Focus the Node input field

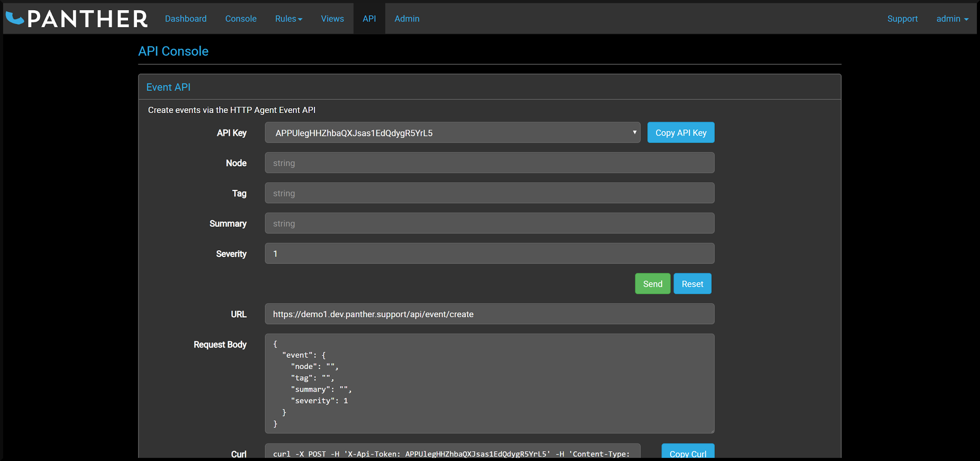point(490,163)
